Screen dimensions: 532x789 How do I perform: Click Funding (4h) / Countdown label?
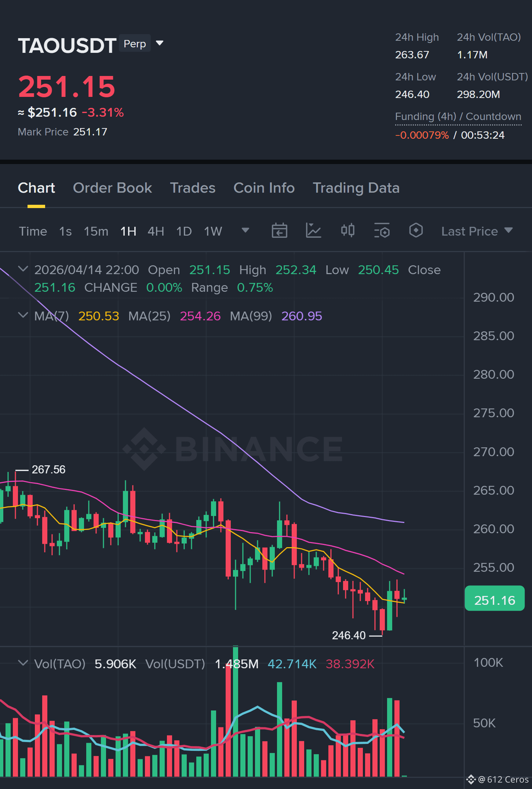[x=458, y=117]
